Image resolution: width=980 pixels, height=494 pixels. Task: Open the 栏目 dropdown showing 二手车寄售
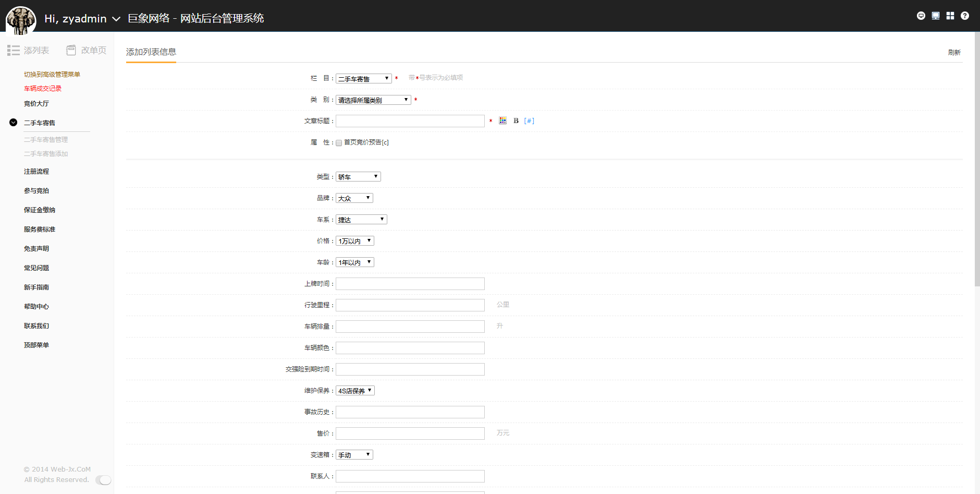364,79
